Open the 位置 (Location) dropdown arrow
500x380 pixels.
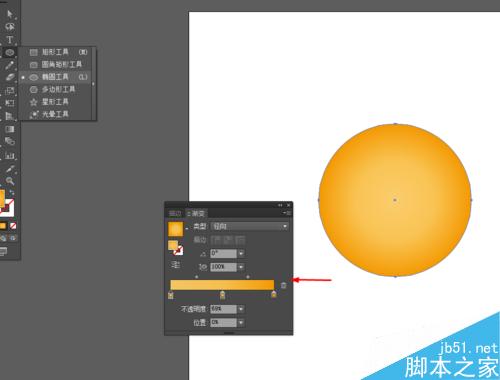click(241, 323)
